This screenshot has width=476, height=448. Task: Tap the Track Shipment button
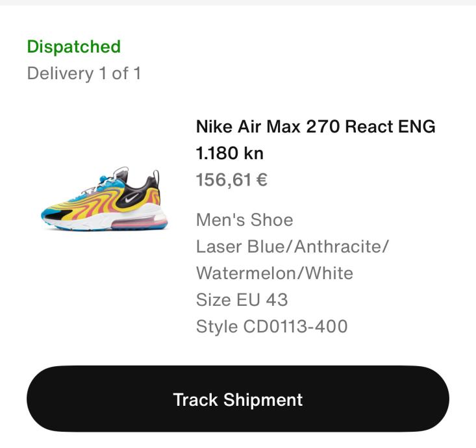[x=238, y=399]
